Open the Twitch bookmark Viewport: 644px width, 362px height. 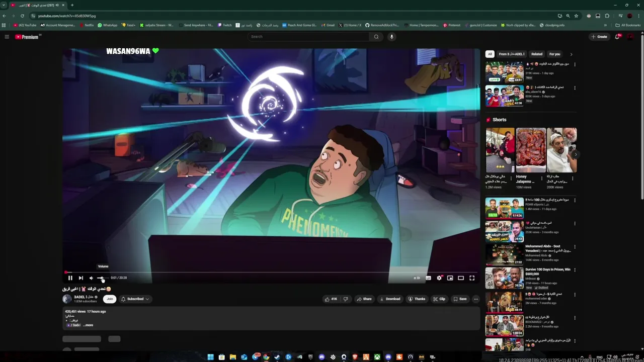point(225,25)
